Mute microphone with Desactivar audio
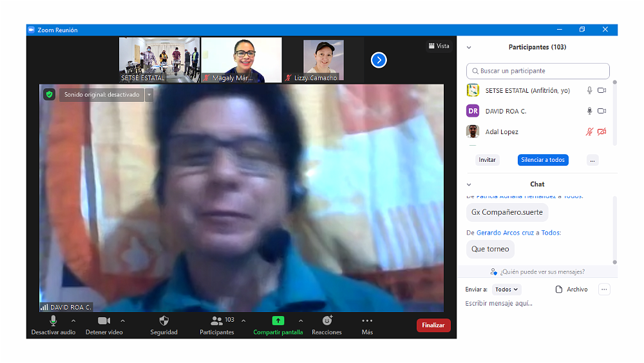Image resolution: width=644 pixels, height=363 pixels. point(53,320)
